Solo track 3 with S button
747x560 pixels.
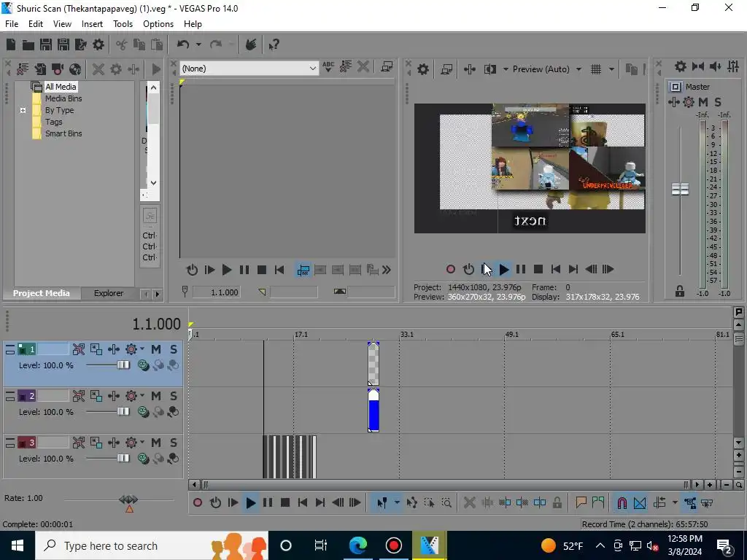tap(174, 443)
